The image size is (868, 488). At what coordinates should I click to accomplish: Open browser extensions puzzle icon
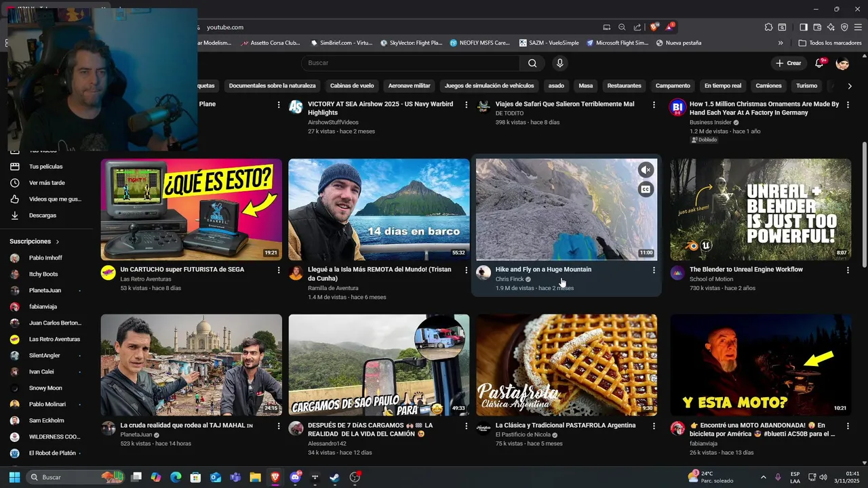(x=768, y=27)
